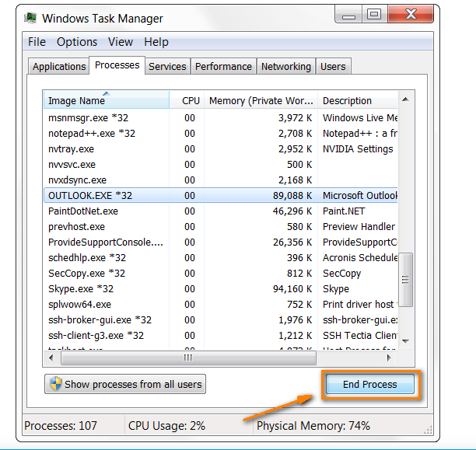Open the File menu

tap(37, 42)
